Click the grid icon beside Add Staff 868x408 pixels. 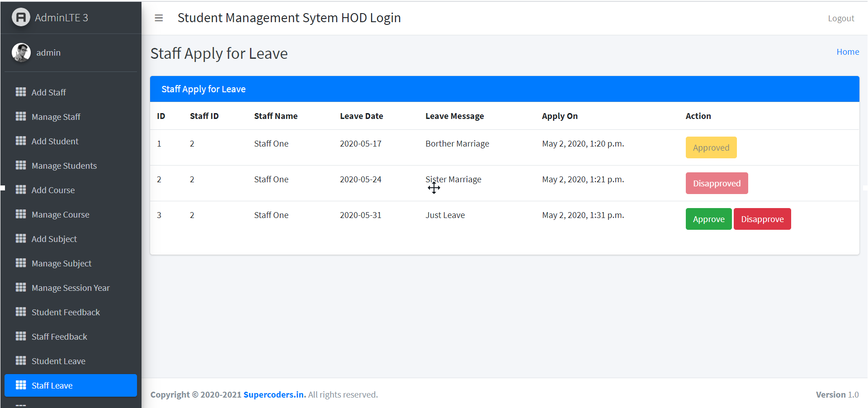coord(21,92)
